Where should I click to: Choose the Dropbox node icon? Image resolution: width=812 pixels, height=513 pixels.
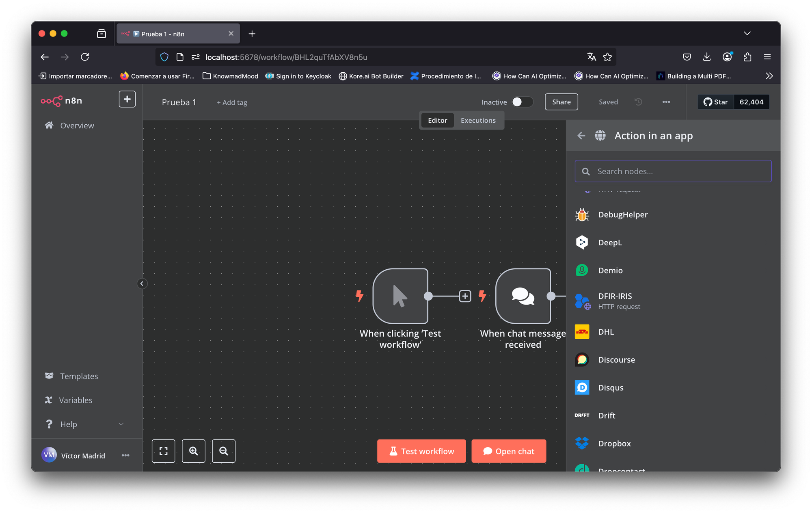pyautogui.click(x=582, y=443)
